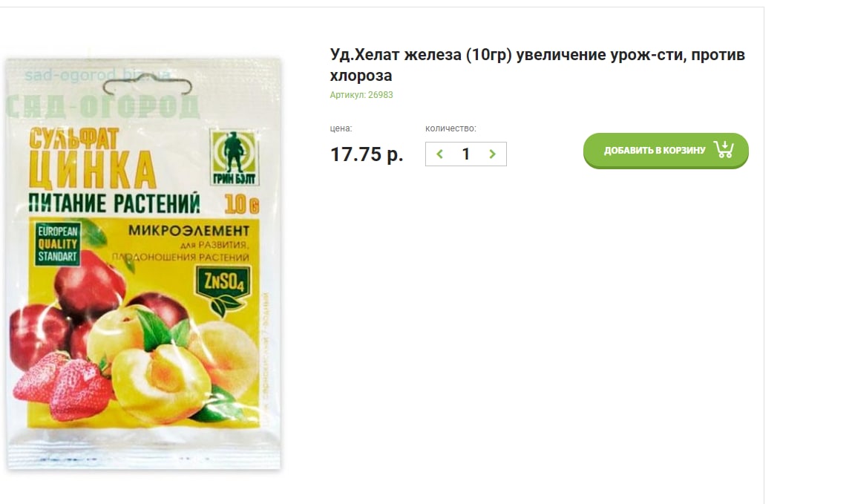Click the Микроэлемент label on package
The height and width of the screenshot is (504, 852).
coord(189,231)
